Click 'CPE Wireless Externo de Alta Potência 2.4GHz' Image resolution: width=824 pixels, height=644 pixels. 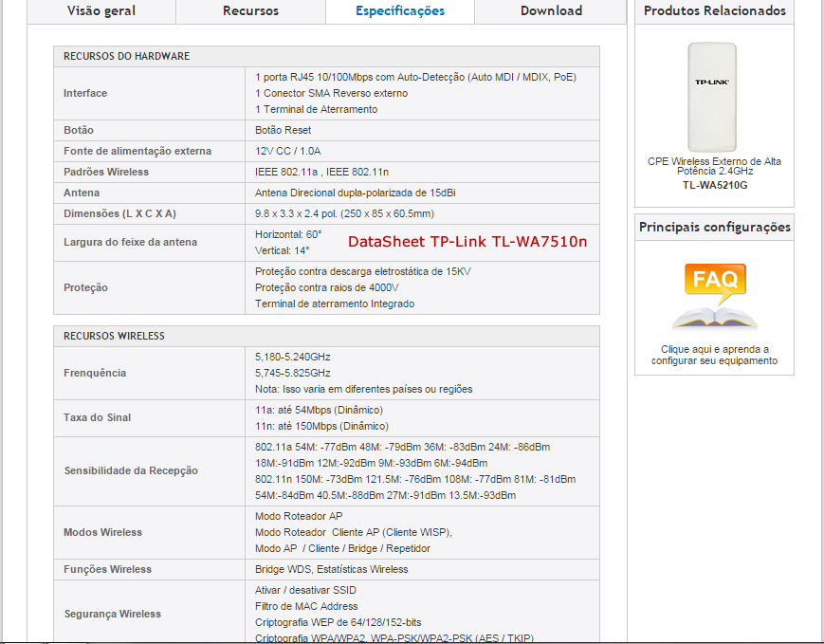coord(715,166)
